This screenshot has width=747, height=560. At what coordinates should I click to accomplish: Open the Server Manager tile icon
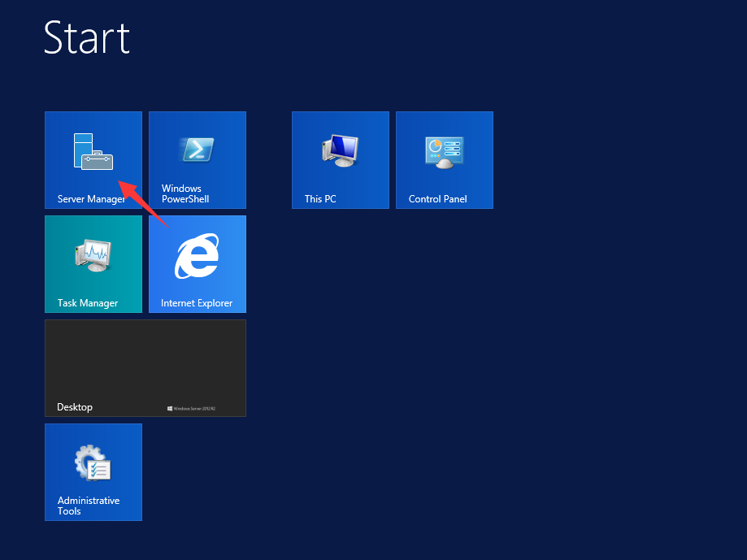93,152
